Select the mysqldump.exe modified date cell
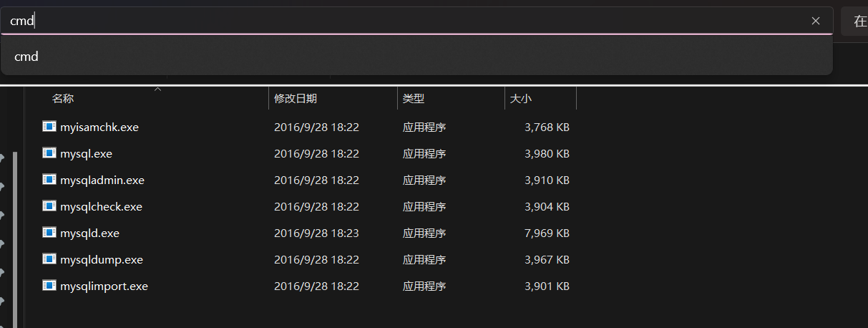The height and width of the screenshot is (328, 868). (316, 259)
